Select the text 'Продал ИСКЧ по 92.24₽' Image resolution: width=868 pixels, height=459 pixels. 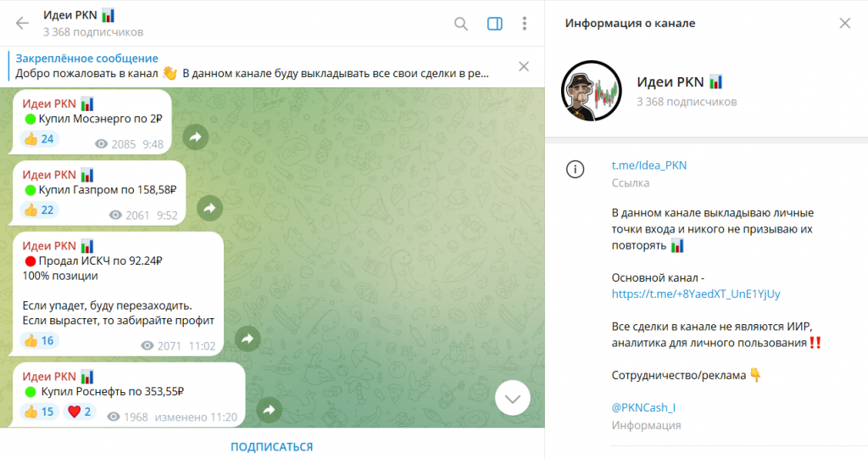point(100,260)
